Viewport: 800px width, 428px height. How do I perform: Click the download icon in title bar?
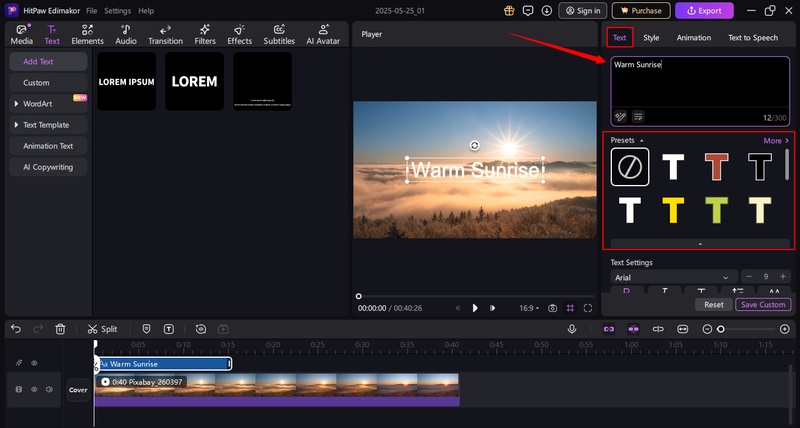pos(546,11)
